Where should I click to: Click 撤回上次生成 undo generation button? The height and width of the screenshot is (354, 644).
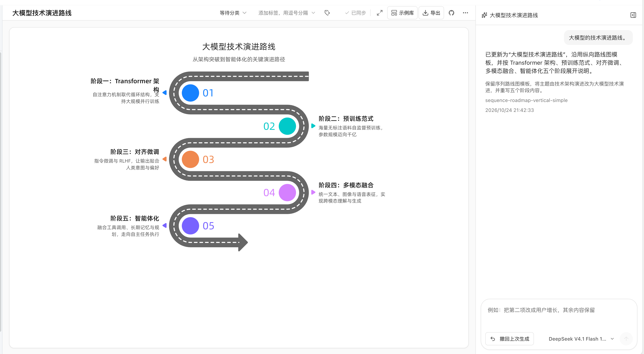(510, 339)
